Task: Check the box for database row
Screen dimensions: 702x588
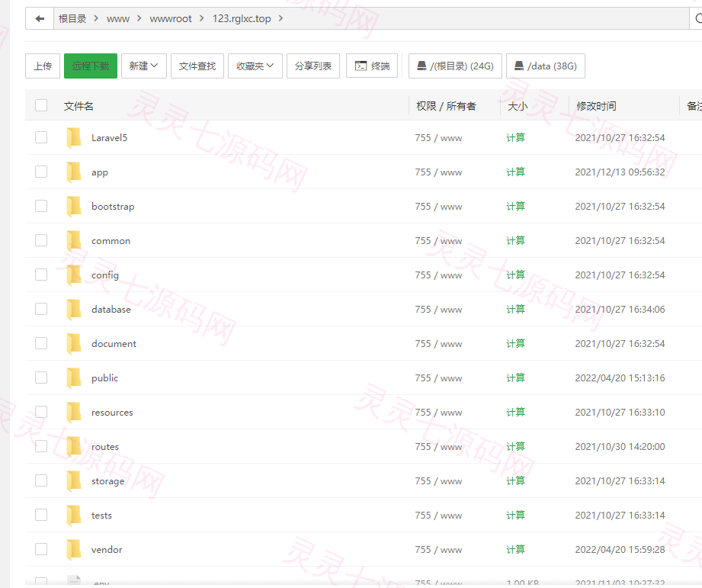Action: pyautogui.click(x=41, y=309)
